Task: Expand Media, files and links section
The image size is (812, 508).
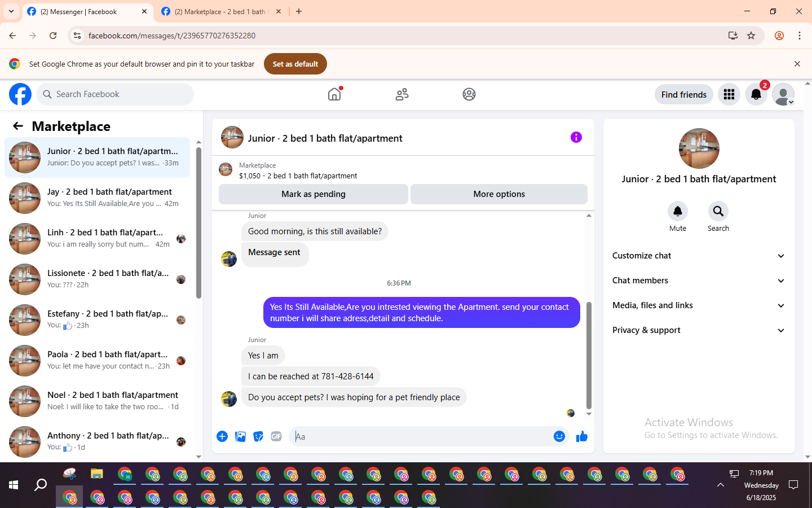Action: (x=699, y=305)
